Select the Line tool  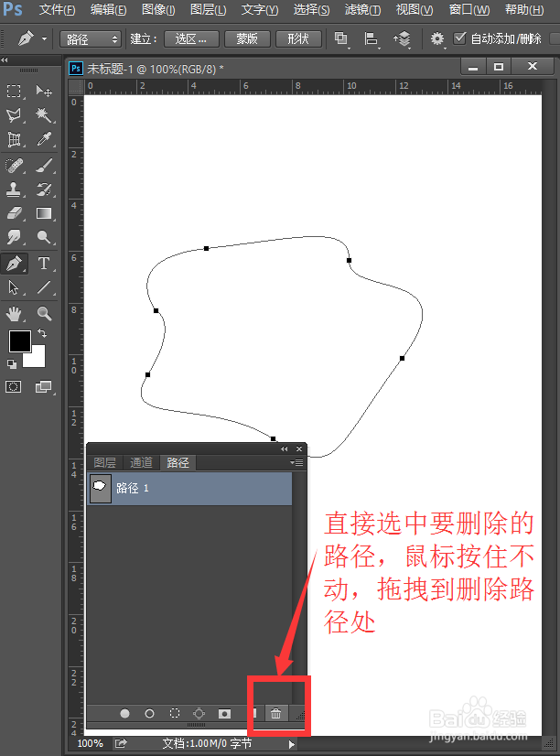(44, 287)
